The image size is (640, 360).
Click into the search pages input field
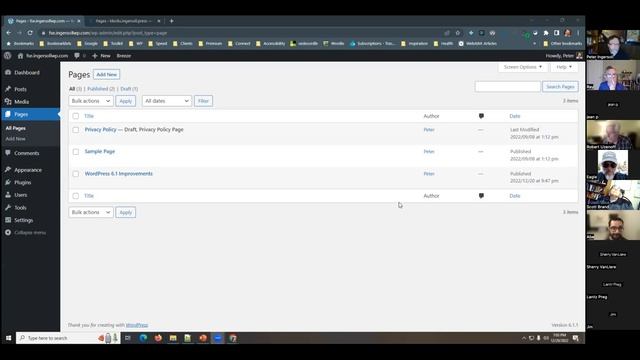tap(507, 87)
